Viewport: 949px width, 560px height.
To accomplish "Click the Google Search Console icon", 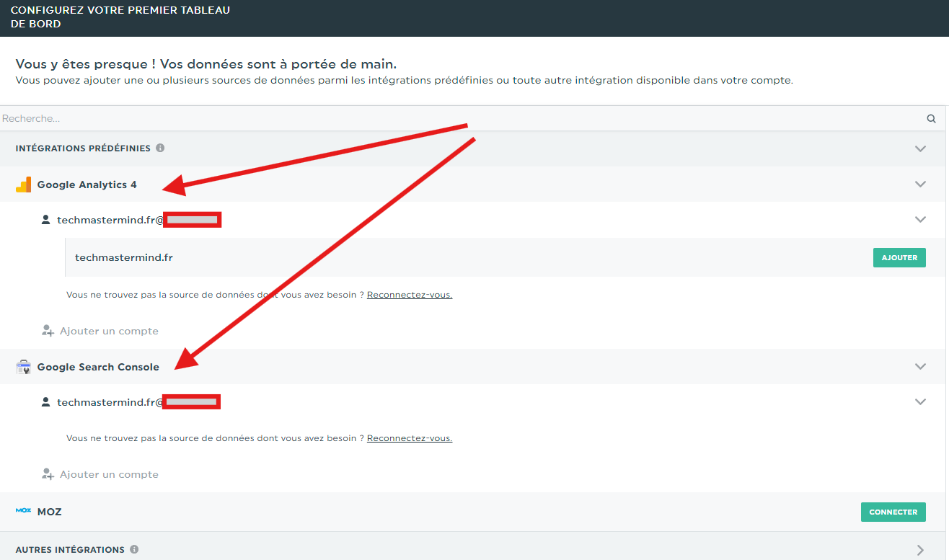I will [x=23, y=366].
